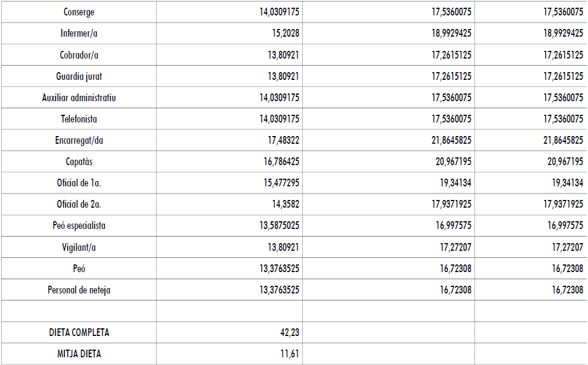Select the Guardia jurat cell
Image resolution: width=588 pixels, height=365 pixels.
coord(79,76)
